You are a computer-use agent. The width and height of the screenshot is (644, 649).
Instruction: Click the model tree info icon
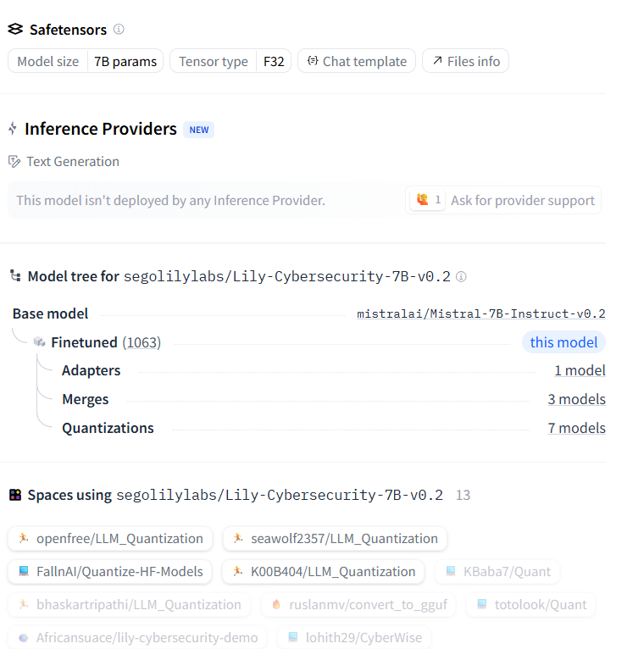pos(461,276)
